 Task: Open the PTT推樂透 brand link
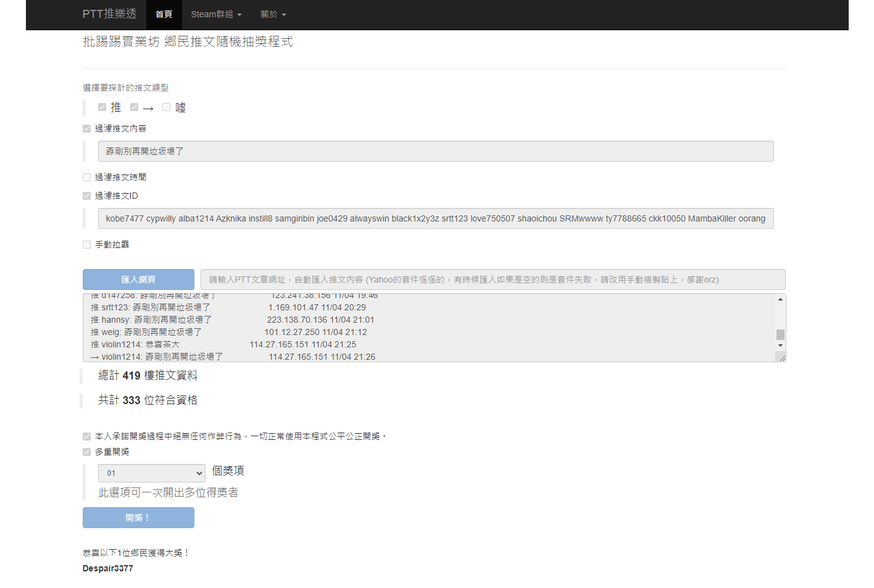click(109, 14)
